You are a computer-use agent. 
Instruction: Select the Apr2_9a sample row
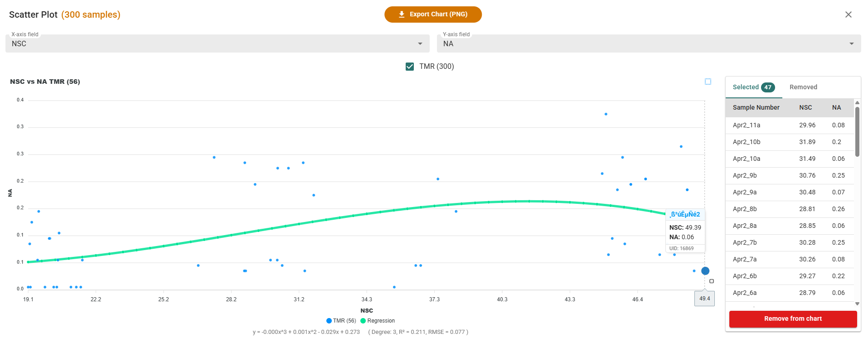point(790,192)
